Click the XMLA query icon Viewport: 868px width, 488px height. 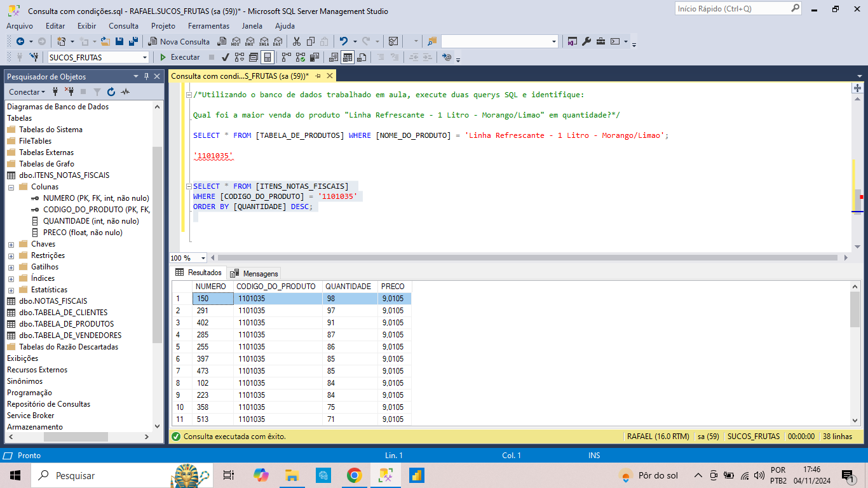[264, 41]
